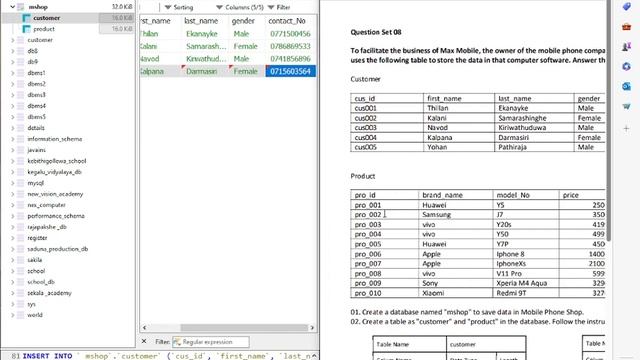Click the contact cell 0715603564

(291, 71)
